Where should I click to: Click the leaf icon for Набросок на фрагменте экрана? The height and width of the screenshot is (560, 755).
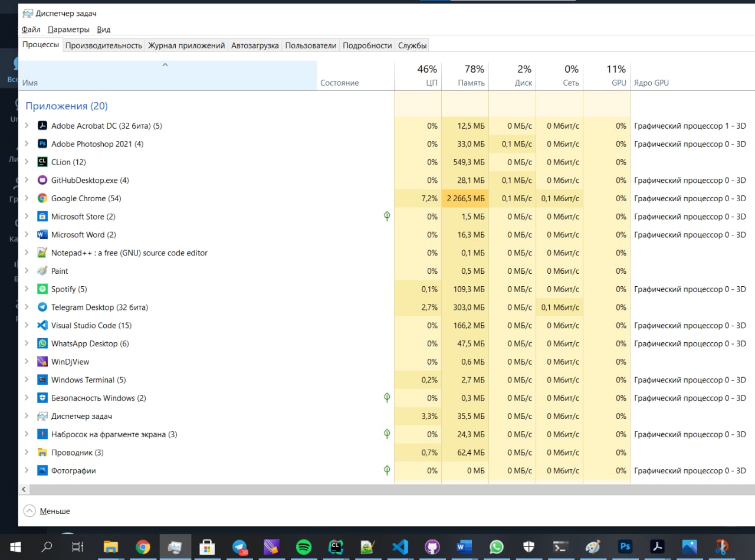(387, 434)
